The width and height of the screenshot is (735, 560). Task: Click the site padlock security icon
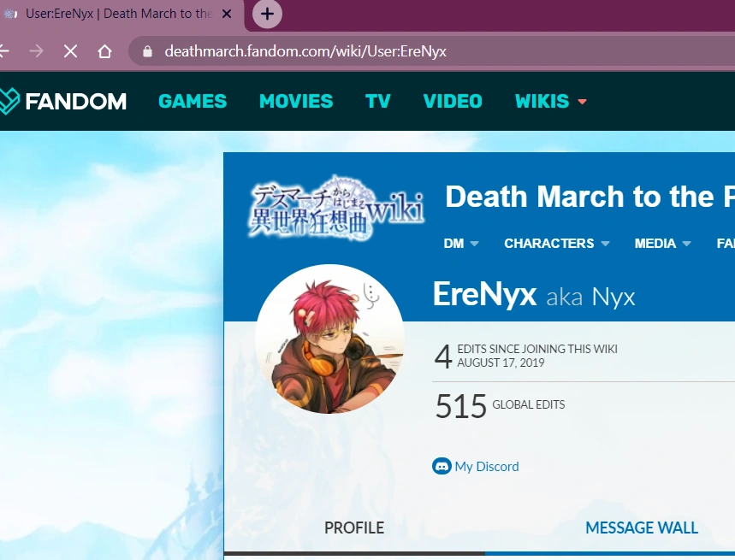[147, 51]
